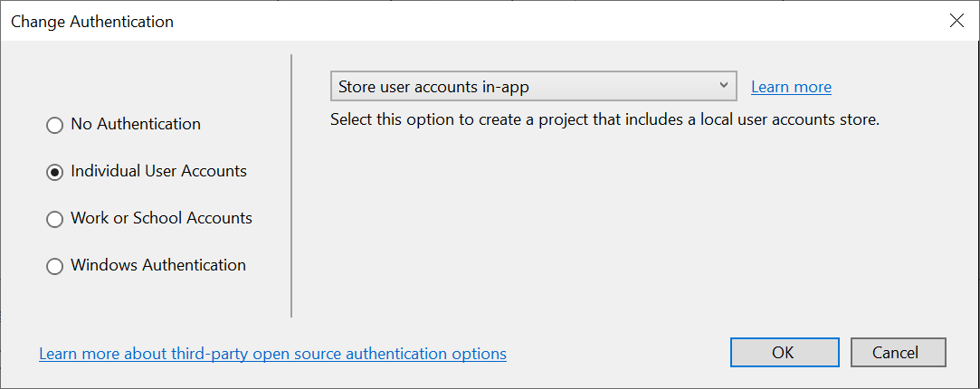Viewport: 980px width, 389px height.
Task: Click the Individual User Accounts radio circle
Action: pyautogui.click(x=55, y=172)
